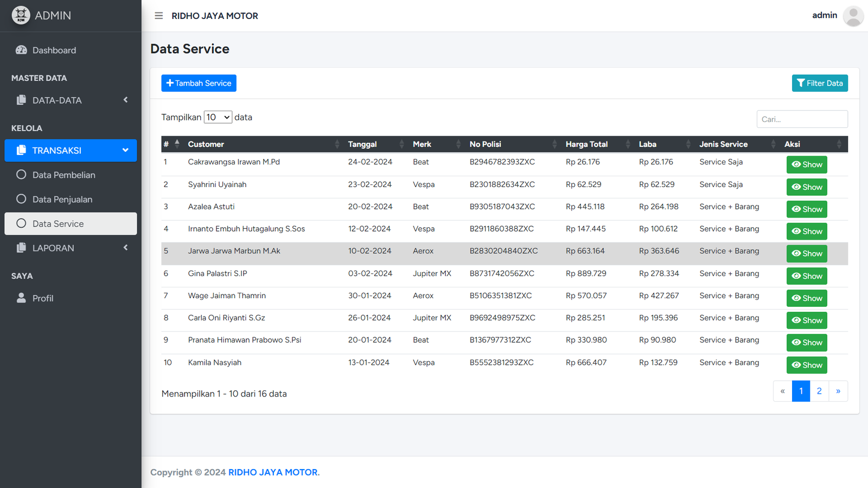Click the hamburger menu sidebar toggle
Screen dimensions: 868x488
[x=158, y=16]
